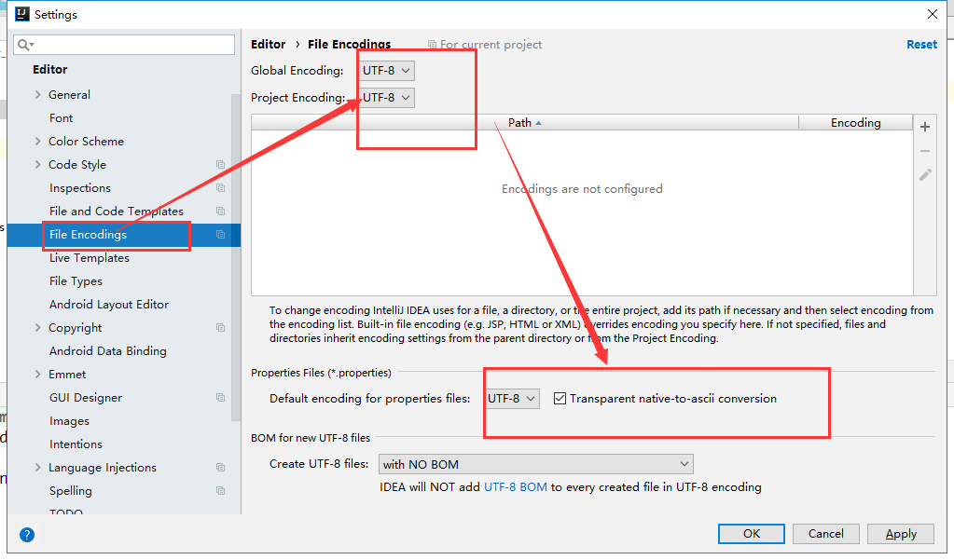Click 'Encodings are not configured' placeholder text
The image size is (954, 560).
(x=582, y=189)
